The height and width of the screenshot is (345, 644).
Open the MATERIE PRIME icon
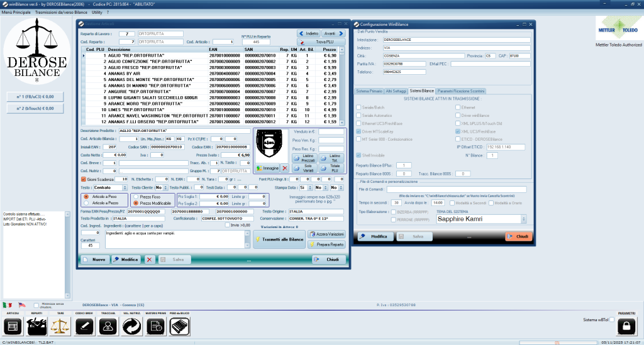click(x=155, y=326)
